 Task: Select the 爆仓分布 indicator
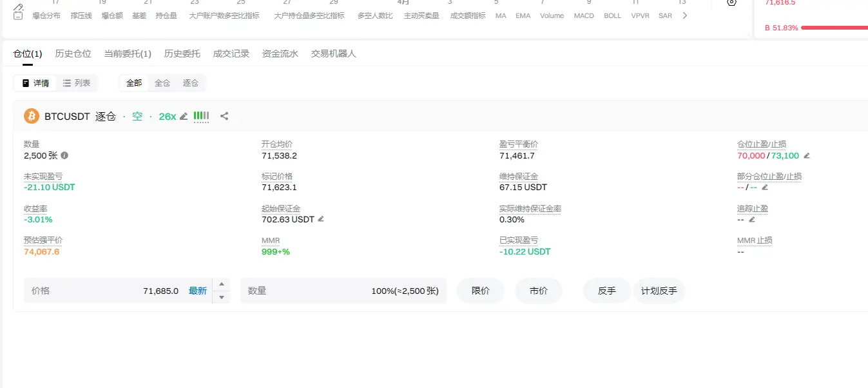pos(46,15)
